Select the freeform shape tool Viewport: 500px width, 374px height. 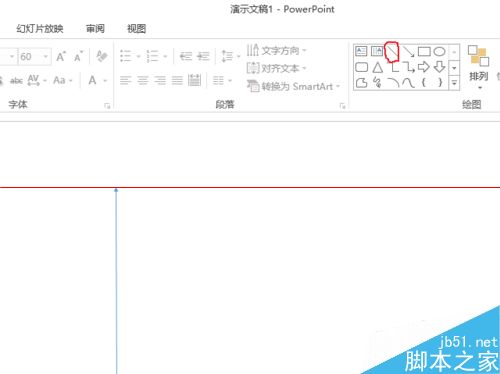point(361,82)
